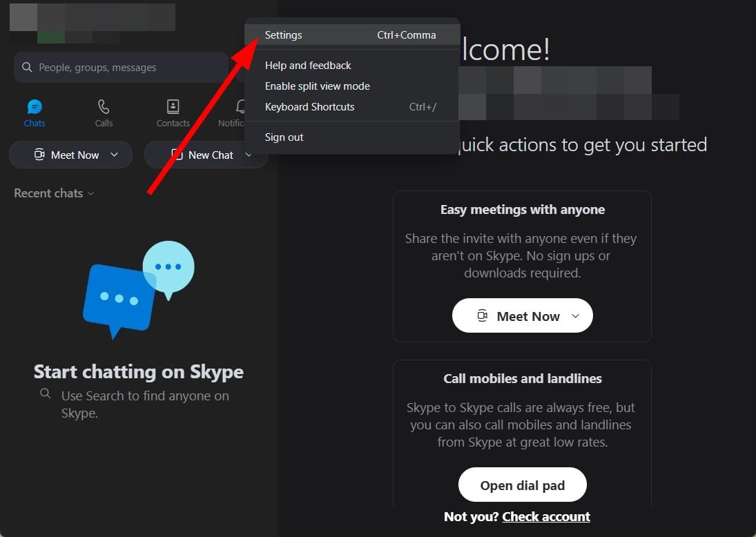Click the chat bubbles illustration
756x537 pixels.
pyautogui.click(x=139, y=289)
